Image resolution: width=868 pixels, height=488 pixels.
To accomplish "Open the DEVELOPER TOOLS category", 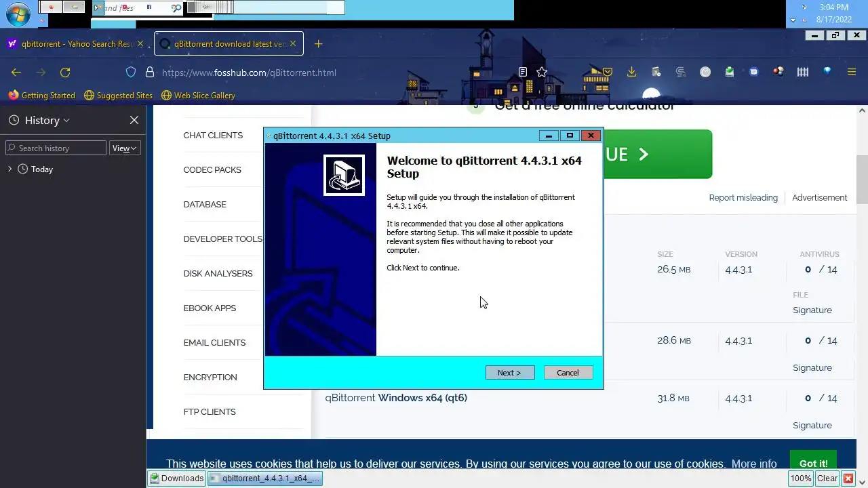I will (x=222, y=239).
